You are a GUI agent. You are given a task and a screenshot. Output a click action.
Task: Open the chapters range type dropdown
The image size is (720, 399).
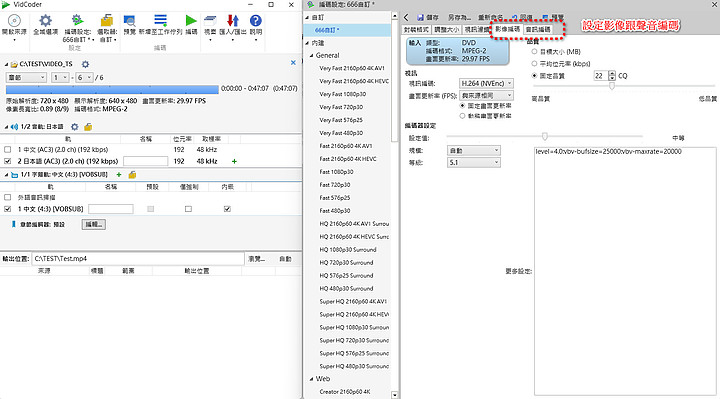pos(26,78)
